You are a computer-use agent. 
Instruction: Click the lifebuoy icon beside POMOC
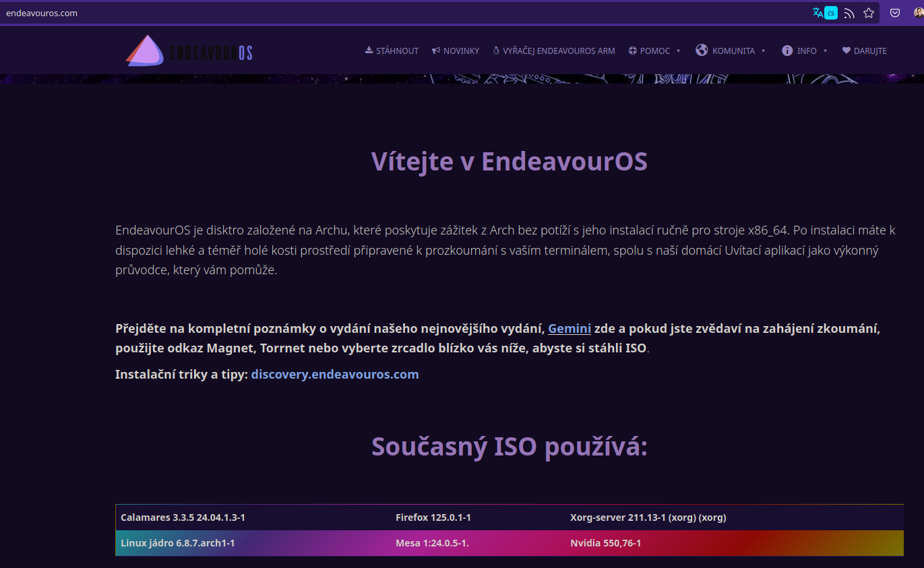point(632,51)
